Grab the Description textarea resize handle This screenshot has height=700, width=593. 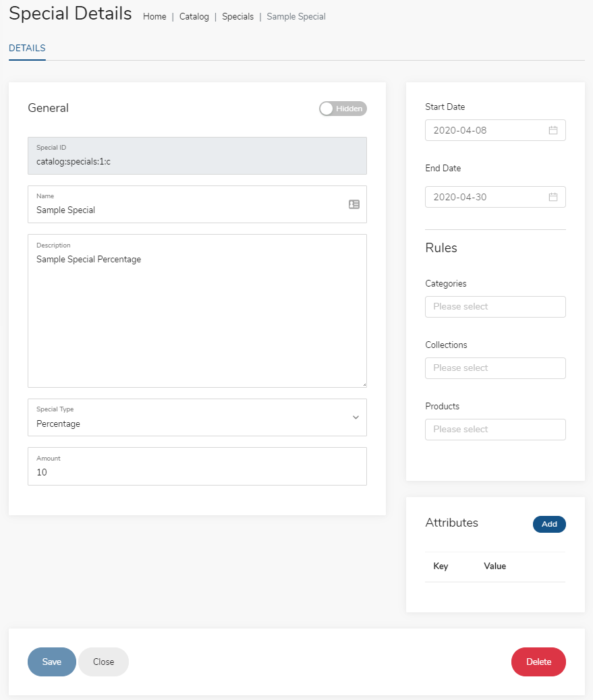pos(364,384)
